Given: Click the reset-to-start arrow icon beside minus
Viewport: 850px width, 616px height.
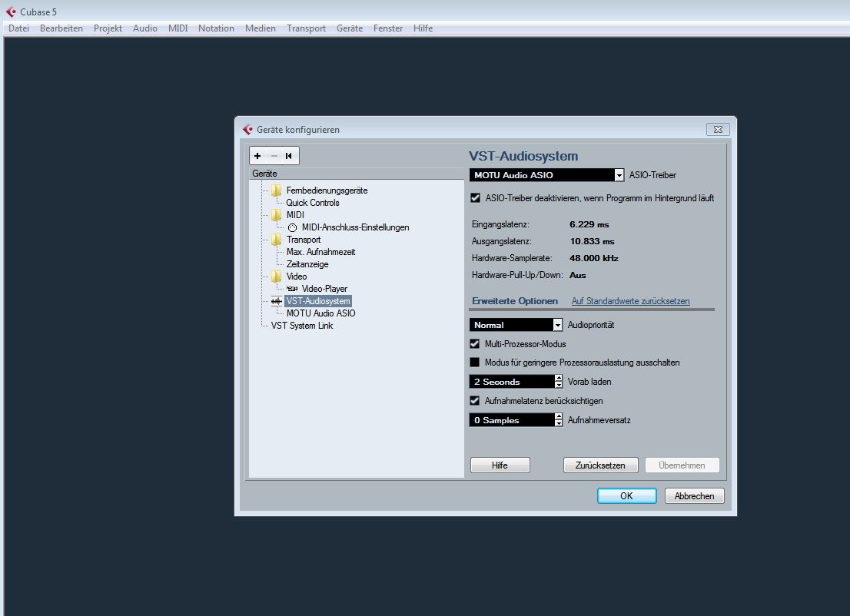Looking at the screenshot, I should point(289,156).
